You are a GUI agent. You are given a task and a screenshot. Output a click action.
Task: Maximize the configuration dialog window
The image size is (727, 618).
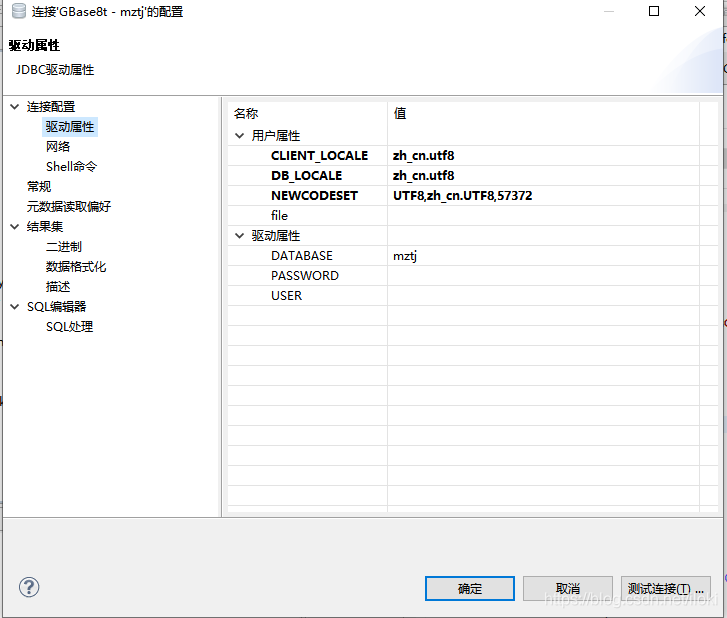tap(654, 11)
